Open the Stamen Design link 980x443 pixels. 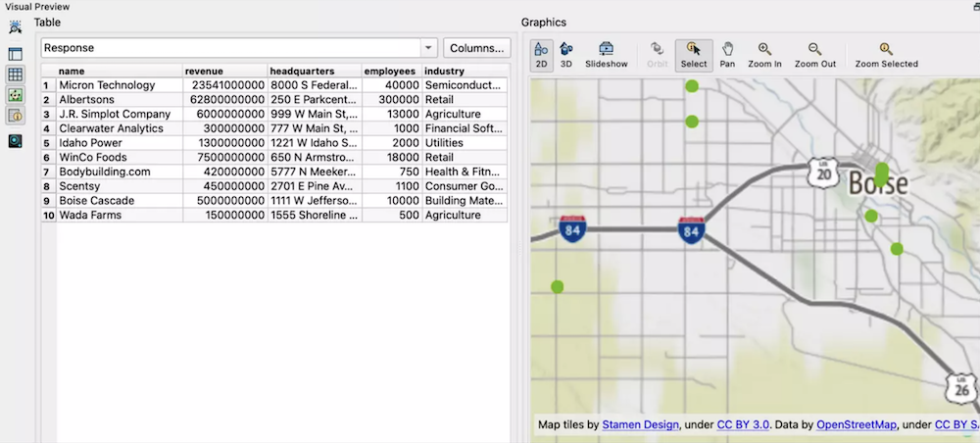pos(641,425)
